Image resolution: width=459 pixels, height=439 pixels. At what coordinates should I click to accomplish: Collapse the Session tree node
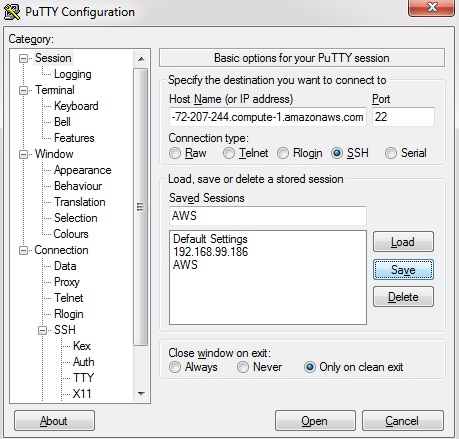click(x=23, y=58)
